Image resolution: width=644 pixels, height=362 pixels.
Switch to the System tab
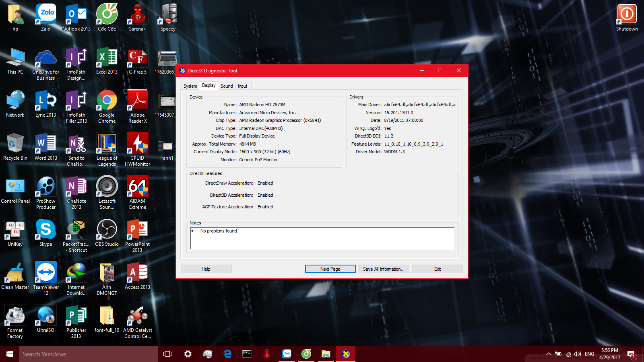(x=190, y=86)
